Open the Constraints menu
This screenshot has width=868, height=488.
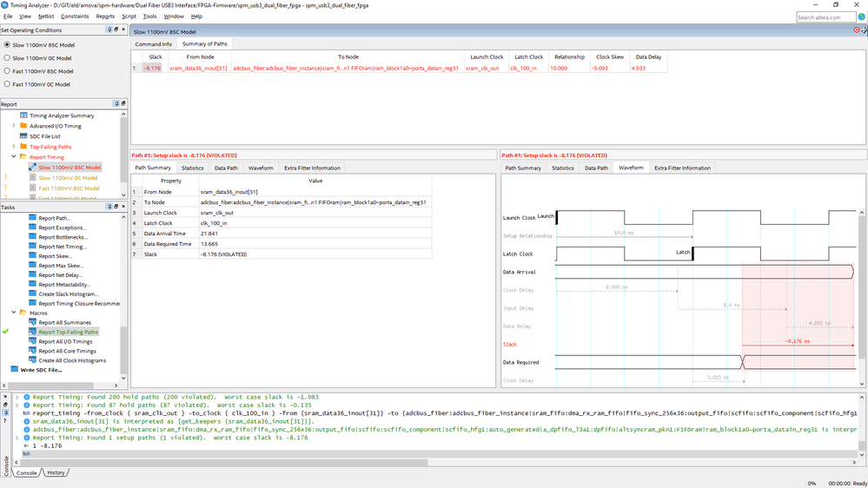tap(75, 16)
